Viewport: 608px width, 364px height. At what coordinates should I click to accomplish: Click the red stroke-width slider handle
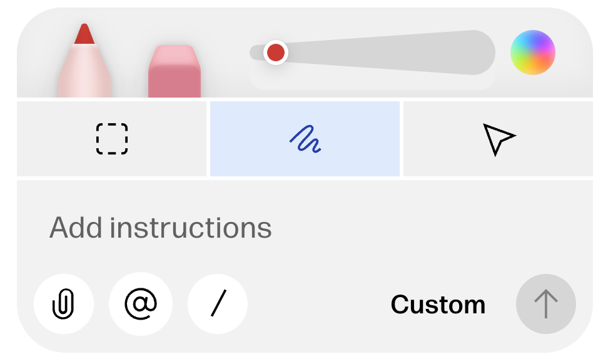275,53
